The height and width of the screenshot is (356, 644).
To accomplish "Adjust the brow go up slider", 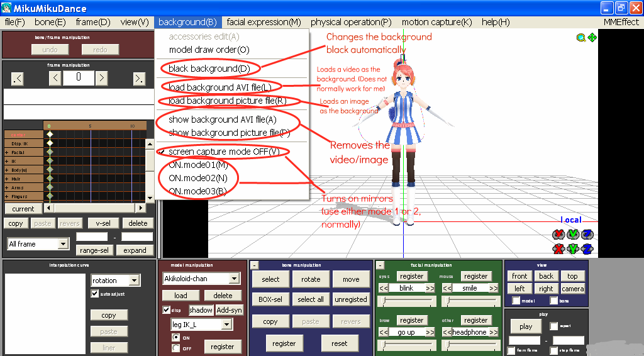I will point(407,345).
